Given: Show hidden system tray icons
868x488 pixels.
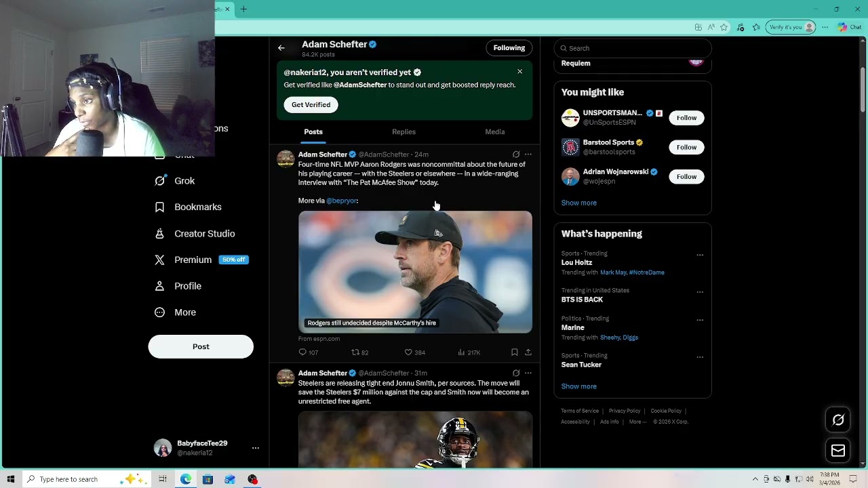Looking at the screenshot, I should (x=755, y=479).
